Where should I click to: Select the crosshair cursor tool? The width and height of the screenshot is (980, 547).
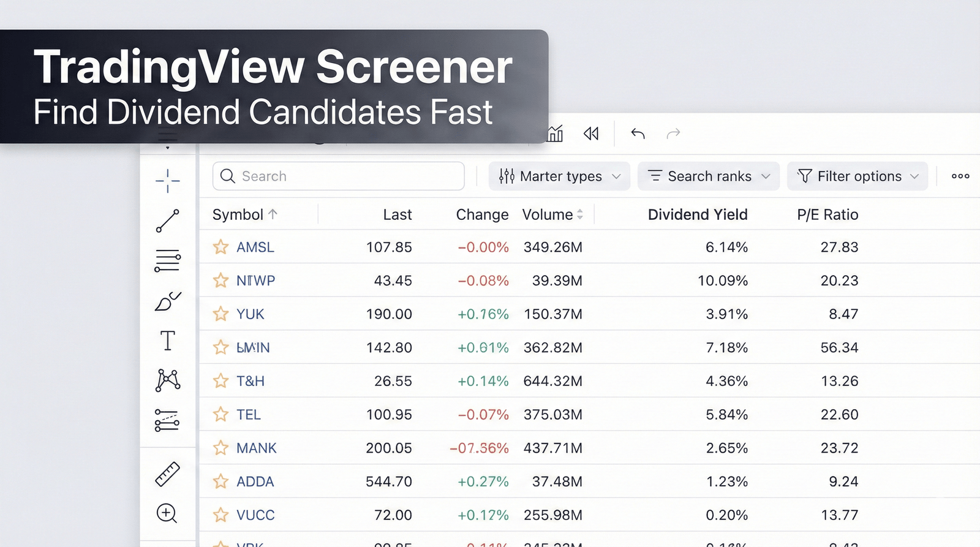pyautogui.click(x=167, y=179)
